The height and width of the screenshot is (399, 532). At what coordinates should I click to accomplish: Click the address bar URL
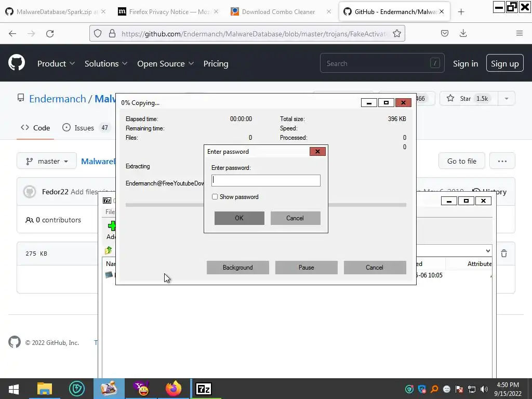tap(255, 34)
